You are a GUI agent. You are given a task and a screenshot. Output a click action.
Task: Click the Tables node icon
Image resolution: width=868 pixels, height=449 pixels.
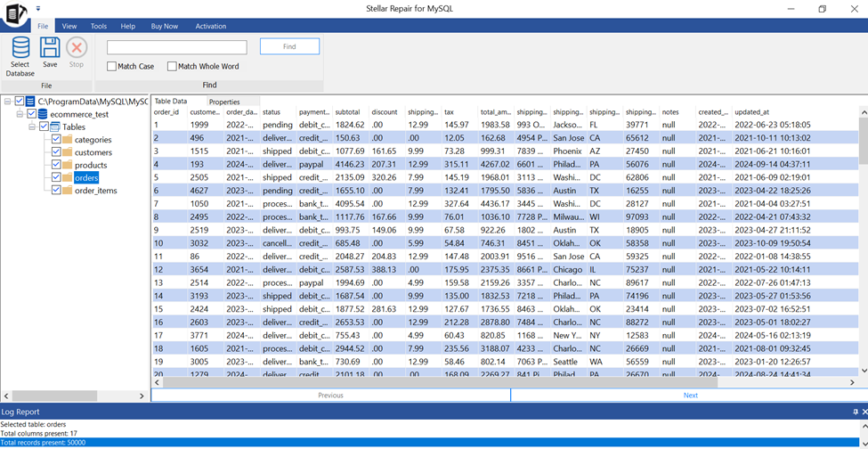click(54, 127)
